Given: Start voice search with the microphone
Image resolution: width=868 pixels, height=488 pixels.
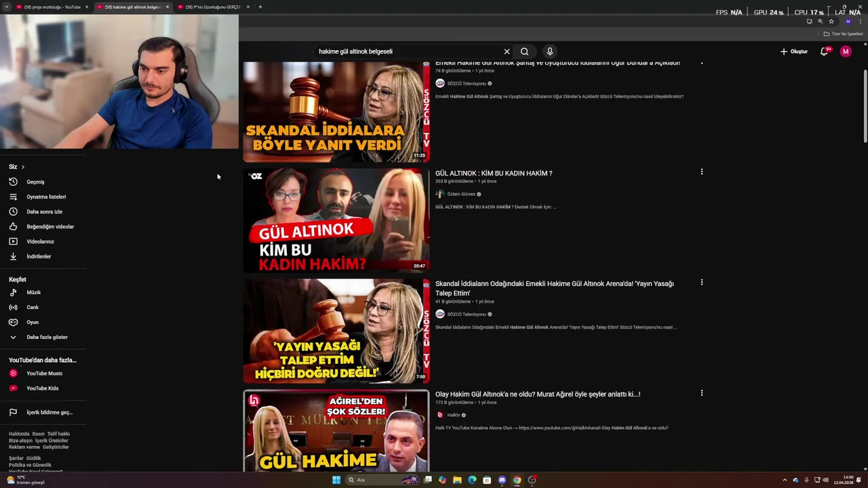Looking at the screenshot, I should (550, 52).
